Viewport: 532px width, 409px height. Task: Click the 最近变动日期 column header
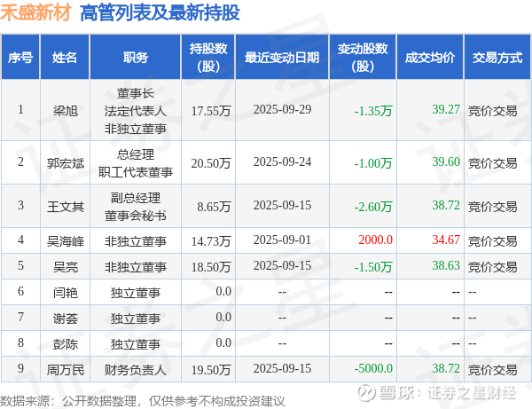[282, 57]
